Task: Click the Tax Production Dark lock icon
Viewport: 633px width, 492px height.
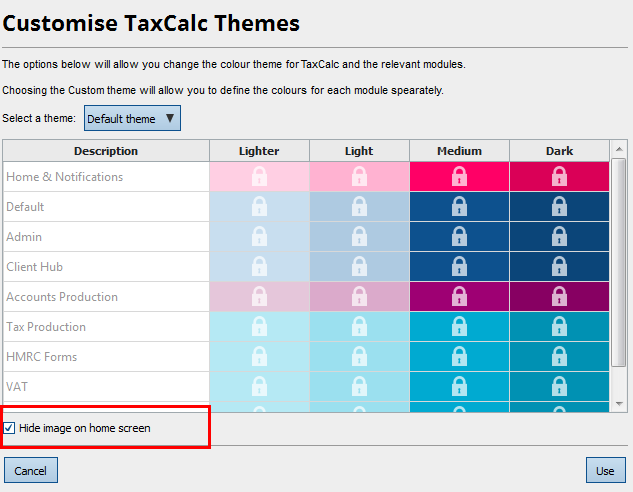Action: [560, 327]
